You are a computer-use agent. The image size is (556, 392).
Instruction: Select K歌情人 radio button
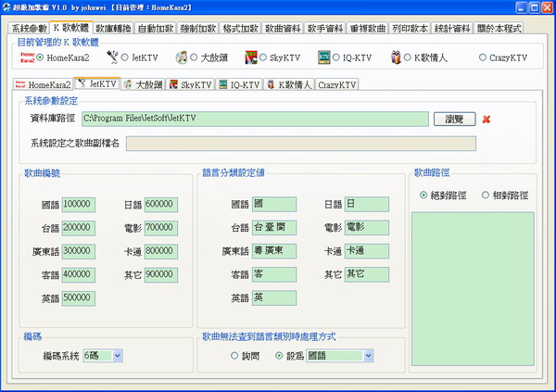[408, 57]
